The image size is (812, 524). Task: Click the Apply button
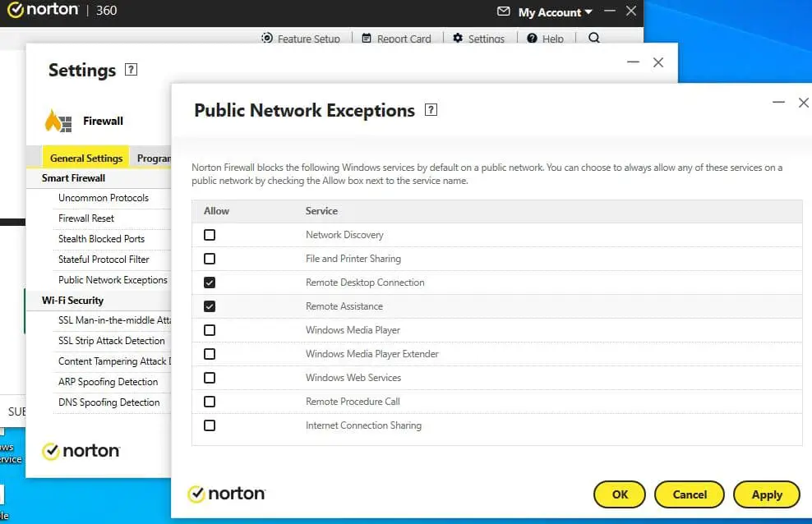[x=766, y=494]
